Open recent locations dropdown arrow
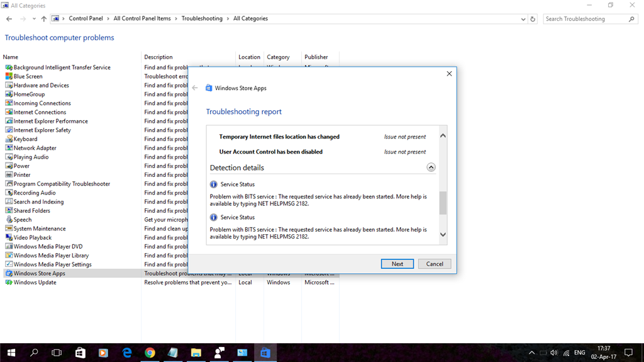 (34, 19)
